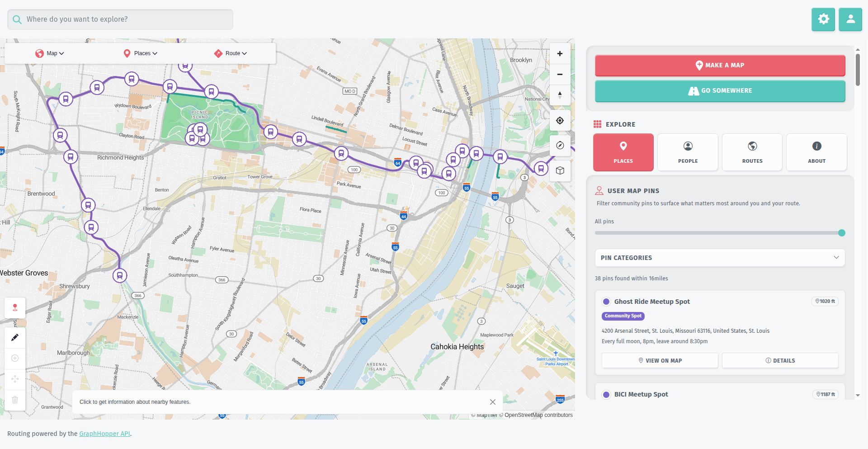Open the user profile account icon
This screenshot has height=449, width=868.
[850, 19]
